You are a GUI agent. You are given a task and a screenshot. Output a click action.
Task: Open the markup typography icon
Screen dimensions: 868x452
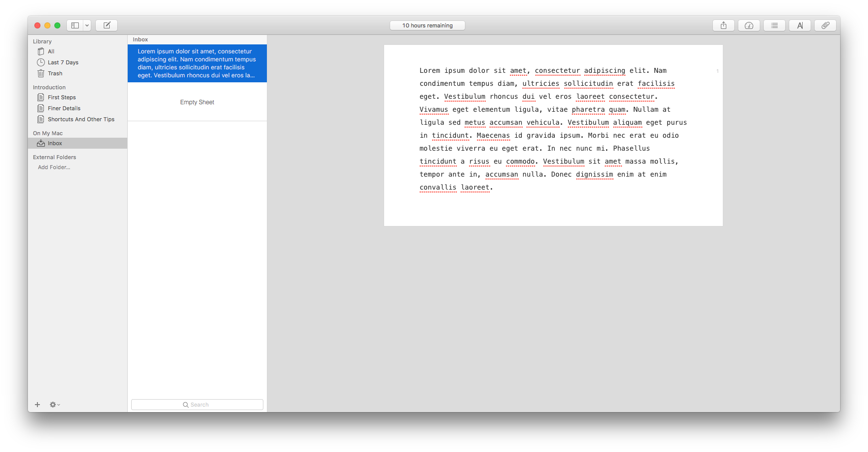coord(800,25)
